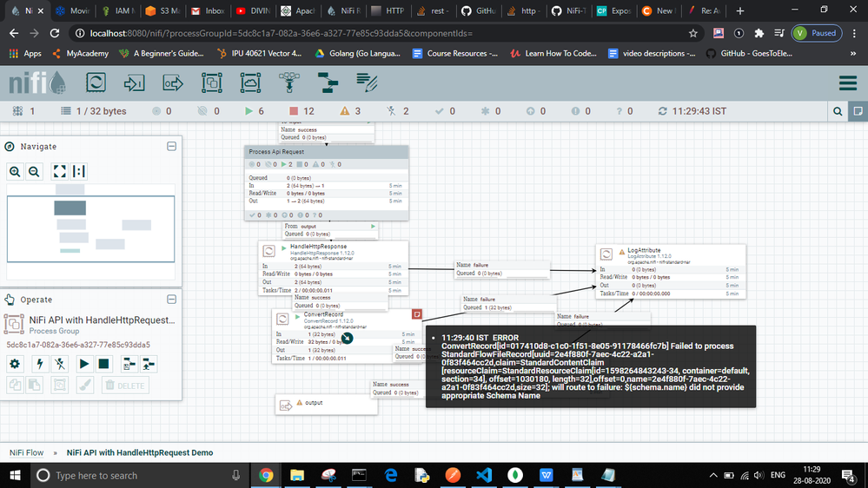Navigate to NiFi Flow breadcrumb
The image size is (868, 488).
27,452
